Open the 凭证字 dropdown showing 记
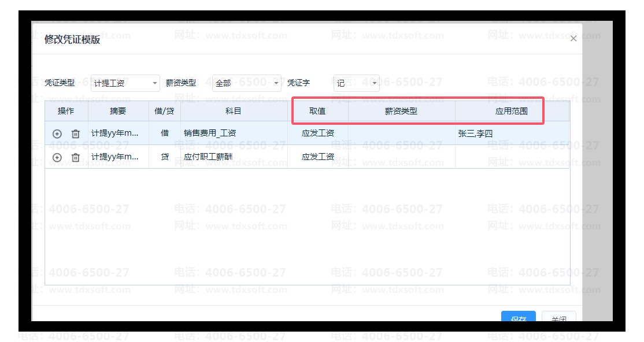The width and height of the screenshot is (644, 342). pos(356,83)
